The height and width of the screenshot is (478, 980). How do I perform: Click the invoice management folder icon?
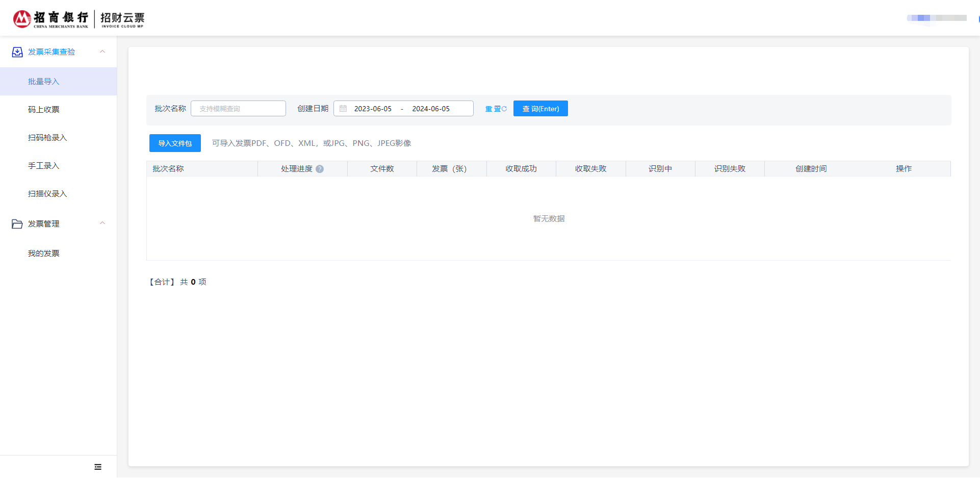coord(17,224)
